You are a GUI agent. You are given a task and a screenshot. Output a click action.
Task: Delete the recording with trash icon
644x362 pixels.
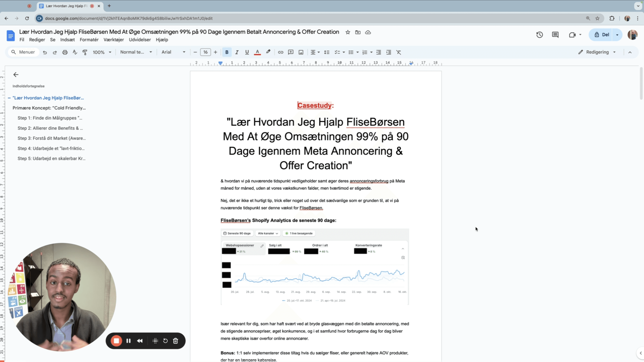(176, 341)
